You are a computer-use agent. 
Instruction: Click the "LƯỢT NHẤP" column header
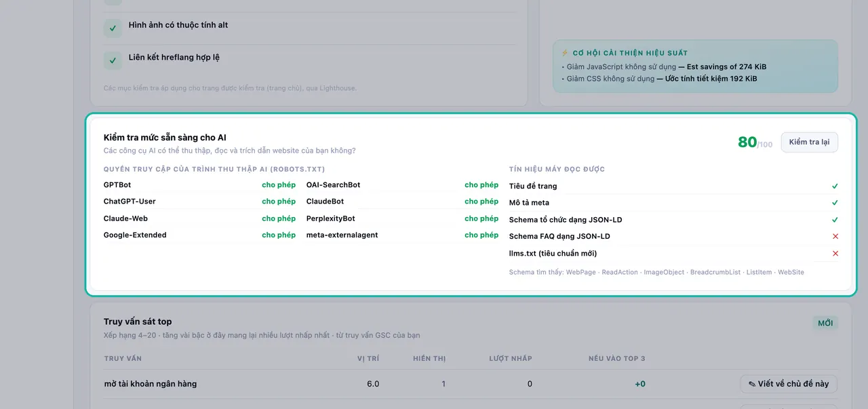coord(511,358)
